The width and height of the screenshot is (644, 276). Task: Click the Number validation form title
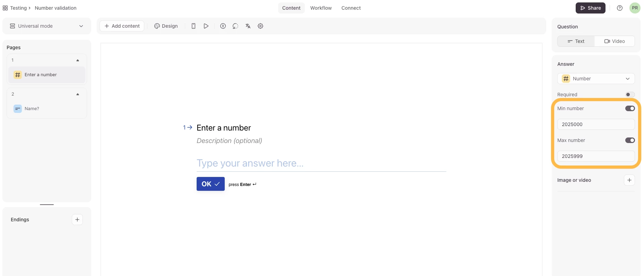pyautogui.click(x=55, y=8)
